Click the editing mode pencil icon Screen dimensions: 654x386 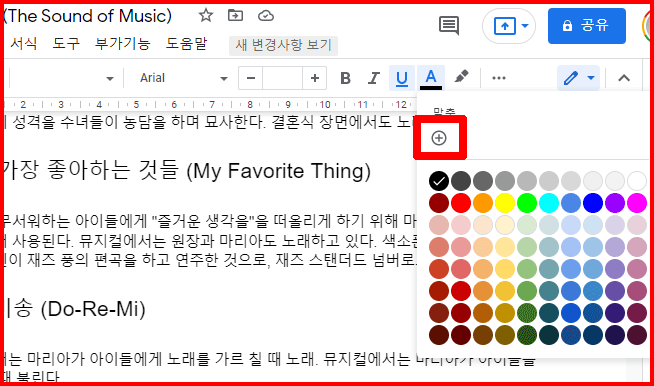(571, 78)
